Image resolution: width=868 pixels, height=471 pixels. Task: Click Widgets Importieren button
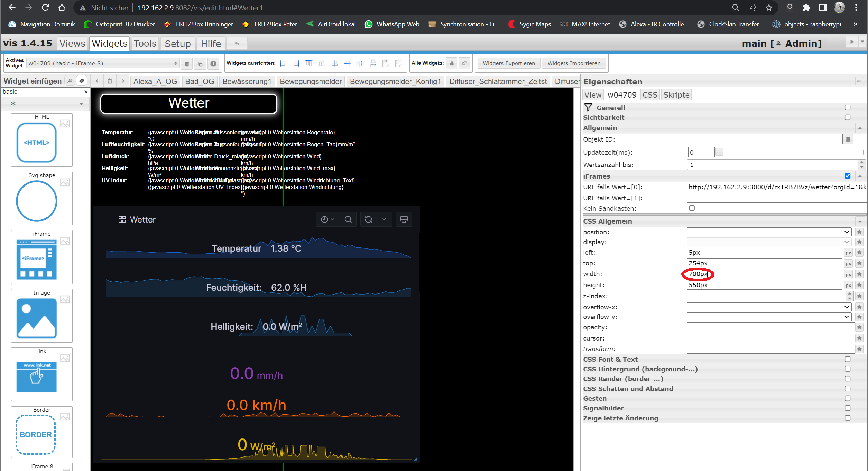coord(574,63)
